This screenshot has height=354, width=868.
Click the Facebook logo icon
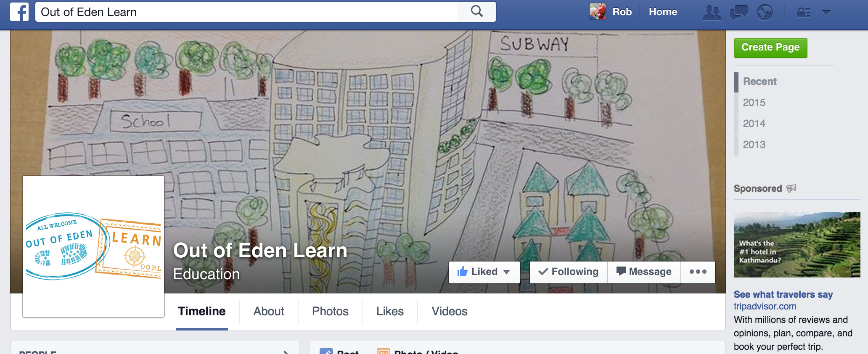click(19, 12)
